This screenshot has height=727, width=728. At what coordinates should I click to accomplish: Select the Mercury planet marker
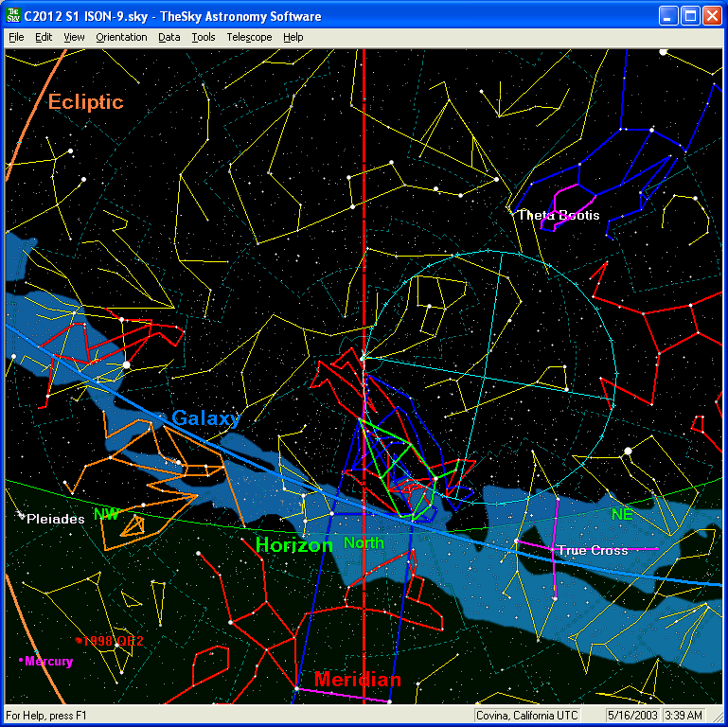coord(21,660)
